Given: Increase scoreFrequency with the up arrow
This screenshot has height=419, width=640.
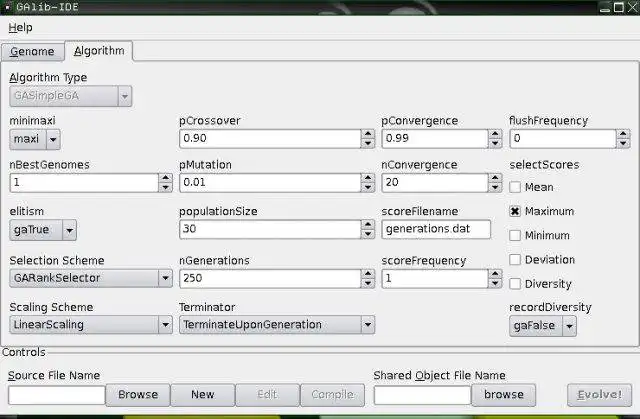Looking at the screenshot, I should click(495, 274).
